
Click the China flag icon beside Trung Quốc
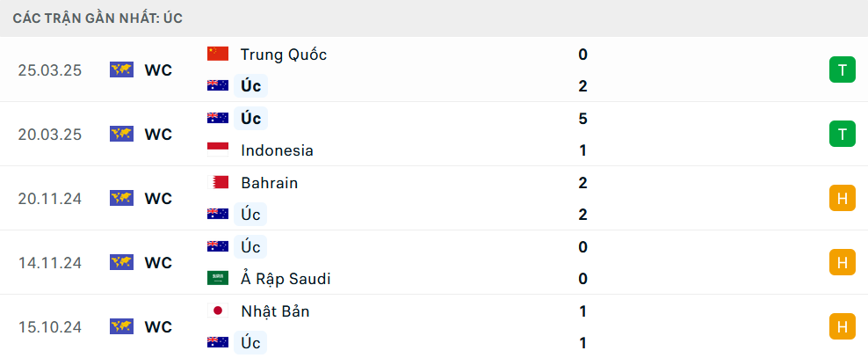[x=218, y=54]
